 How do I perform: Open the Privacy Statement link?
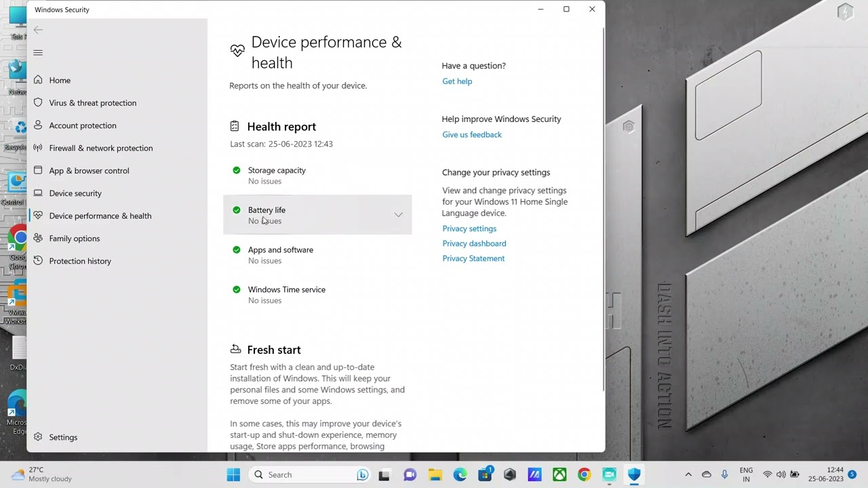[473, 258]
